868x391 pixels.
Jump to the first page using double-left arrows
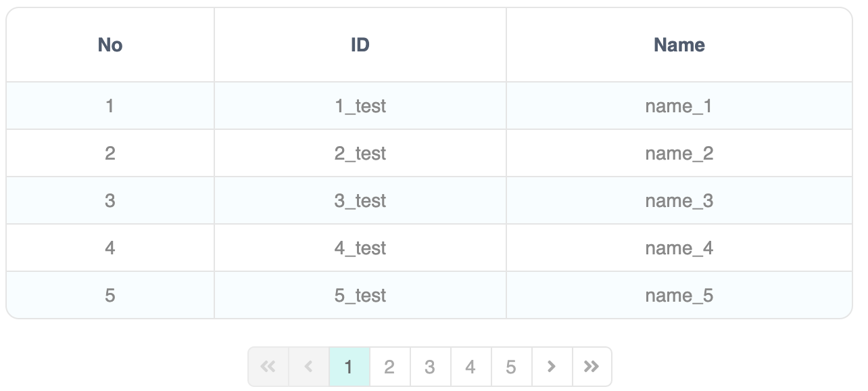point(268,367)
